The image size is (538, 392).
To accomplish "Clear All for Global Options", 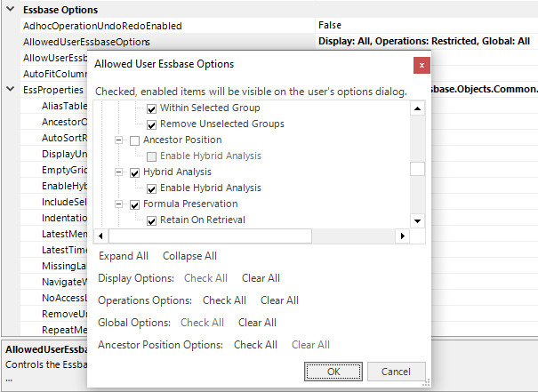I will [x=257, y=323].
